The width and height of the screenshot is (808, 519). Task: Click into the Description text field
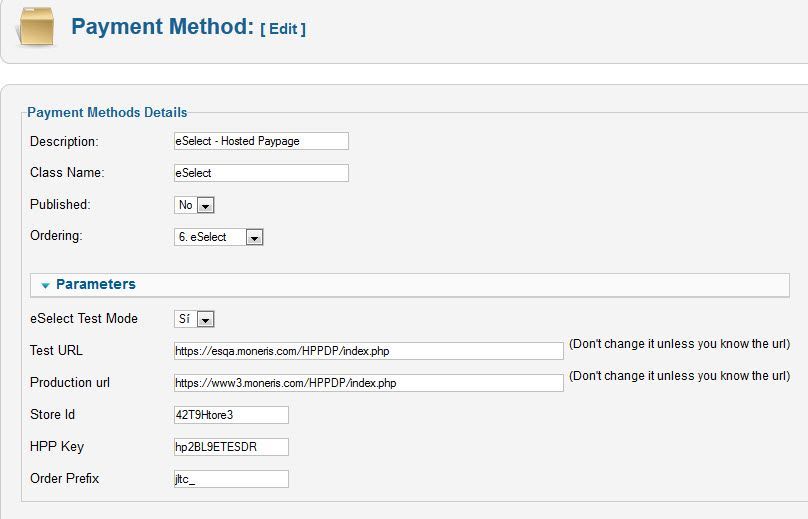261,141
